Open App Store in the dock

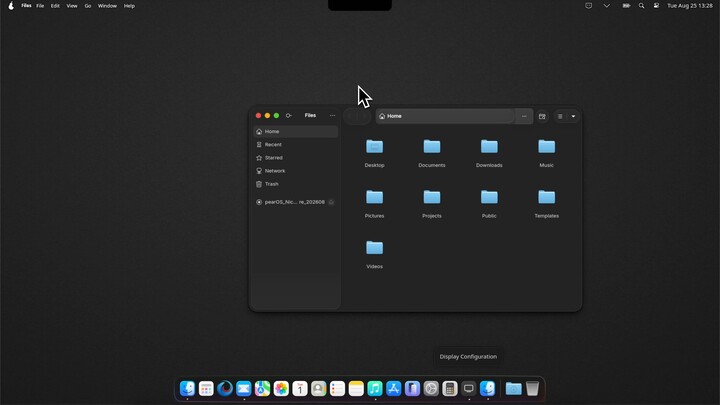[x=394, y=388]
